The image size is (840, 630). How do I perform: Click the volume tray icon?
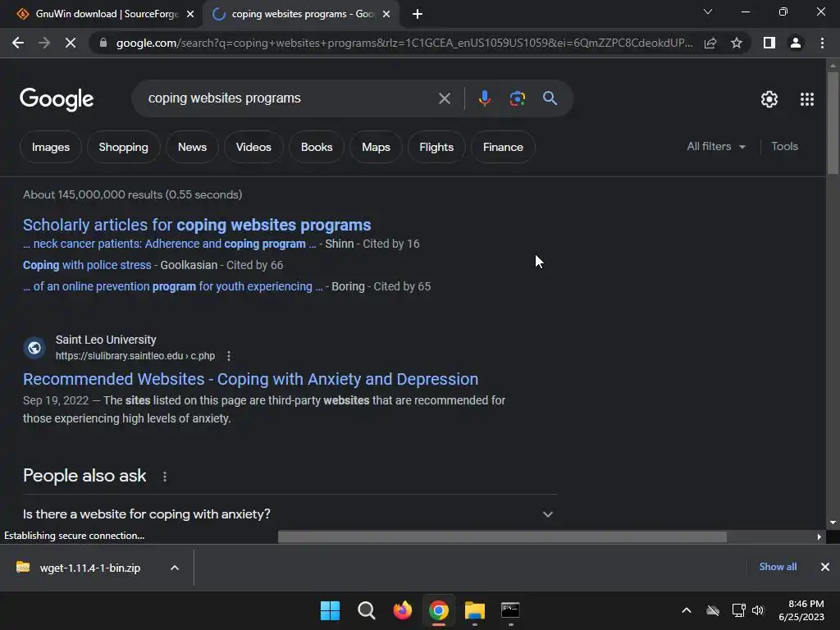758,610
